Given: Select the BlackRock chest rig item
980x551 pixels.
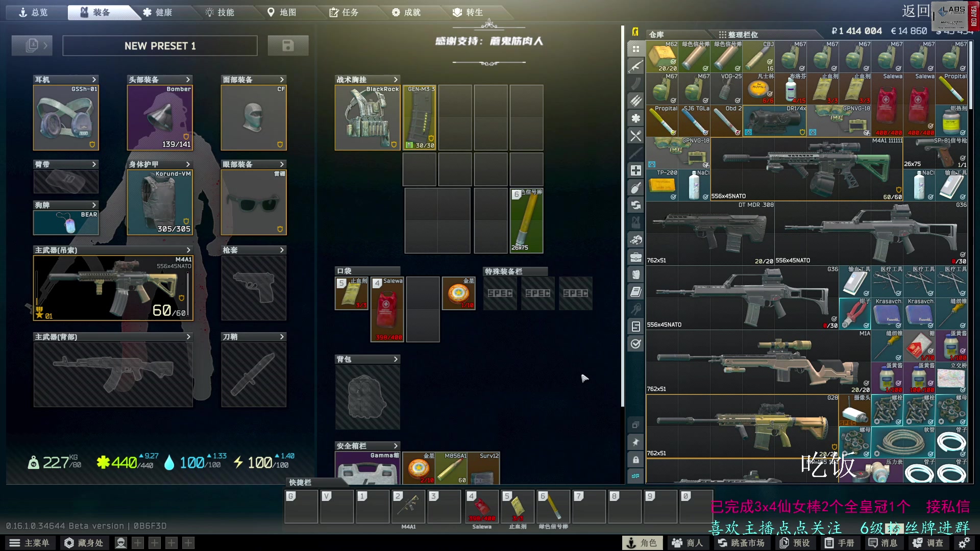Looking at the screenshot, I should point(367,117).
